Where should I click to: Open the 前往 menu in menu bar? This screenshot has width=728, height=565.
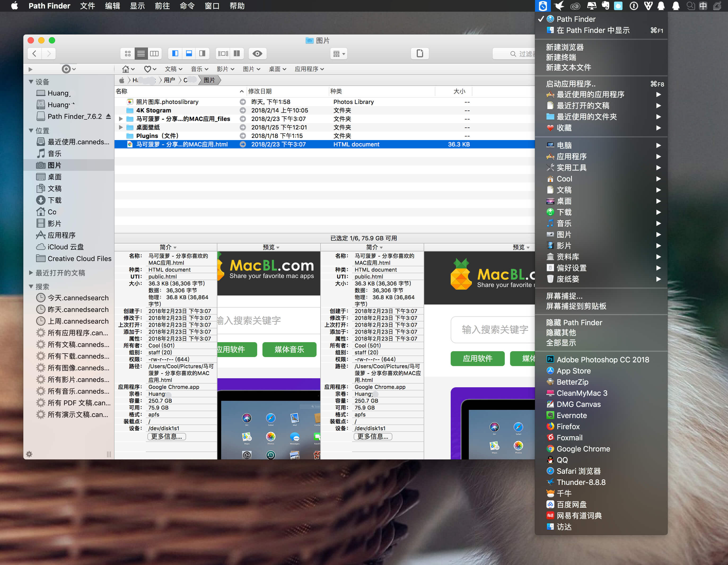coord(162,6)
